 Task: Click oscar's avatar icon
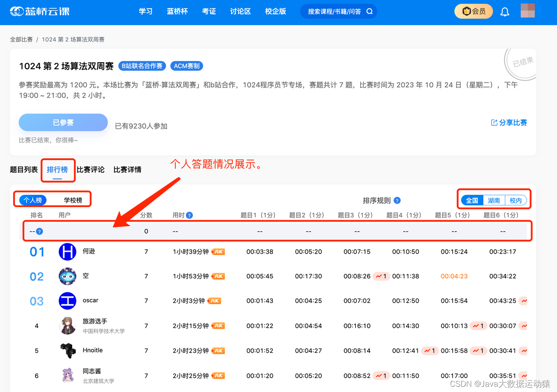click(67, 301)
